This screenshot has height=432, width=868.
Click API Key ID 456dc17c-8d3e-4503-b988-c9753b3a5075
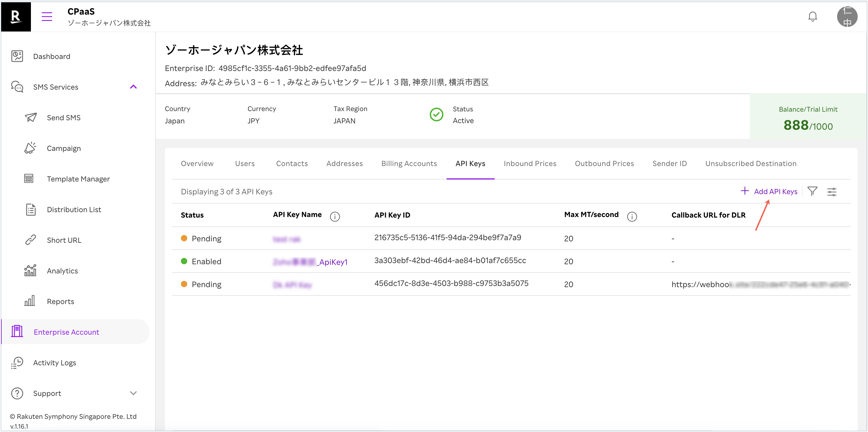[x=451, y=283]
